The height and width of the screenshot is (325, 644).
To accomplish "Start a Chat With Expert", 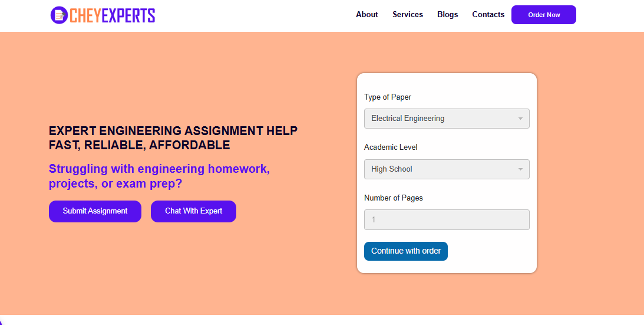I will (193, 211).
